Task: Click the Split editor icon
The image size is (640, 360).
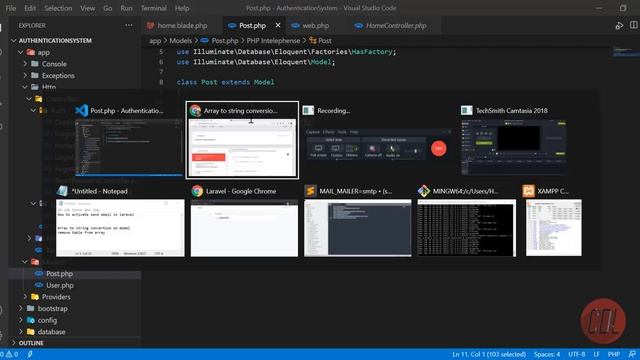Action: [x=633, y=25]
